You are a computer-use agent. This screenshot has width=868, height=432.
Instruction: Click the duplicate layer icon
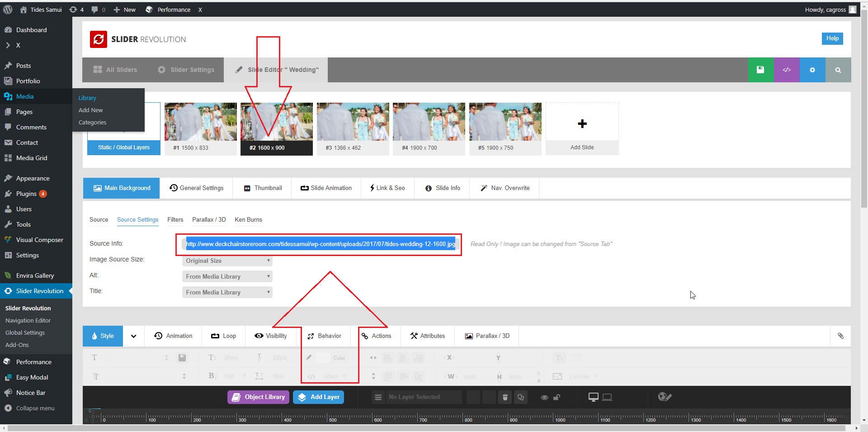[x=521, y=397]
